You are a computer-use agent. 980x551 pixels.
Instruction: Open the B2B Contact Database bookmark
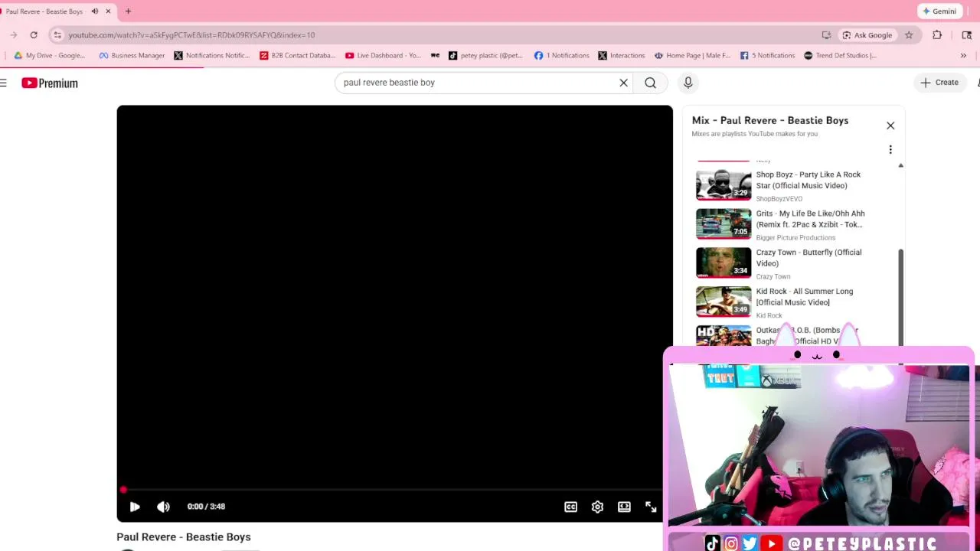[298, 55]
